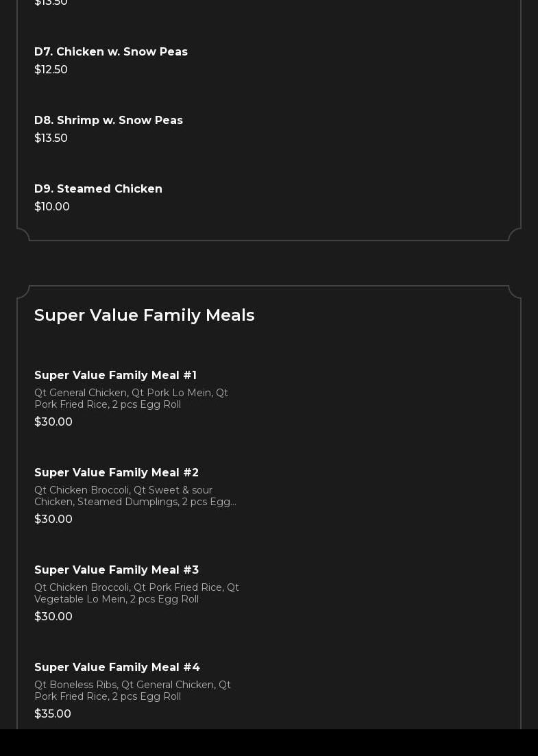Image resolution: width=538 pixels, height=756 pixels.
Task: Select D8. Shrimp w. Snow Peas
Action: click(x=108, y=121)
